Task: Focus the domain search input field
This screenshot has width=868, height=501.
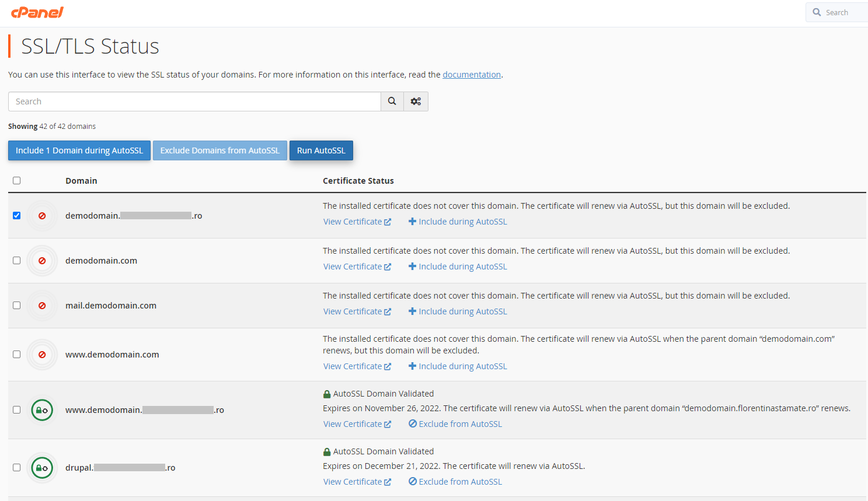Action: pos(194,101)
